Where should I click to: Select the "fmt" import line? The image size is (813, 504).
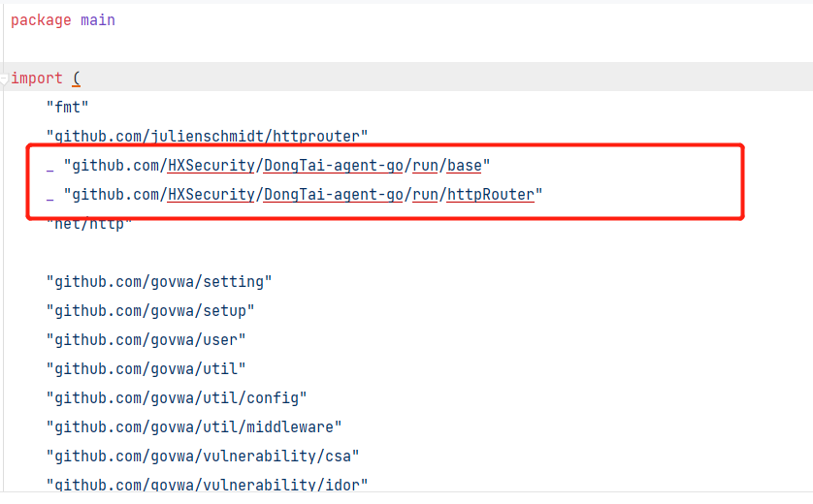pyautogui.click(x=67, y=108)
